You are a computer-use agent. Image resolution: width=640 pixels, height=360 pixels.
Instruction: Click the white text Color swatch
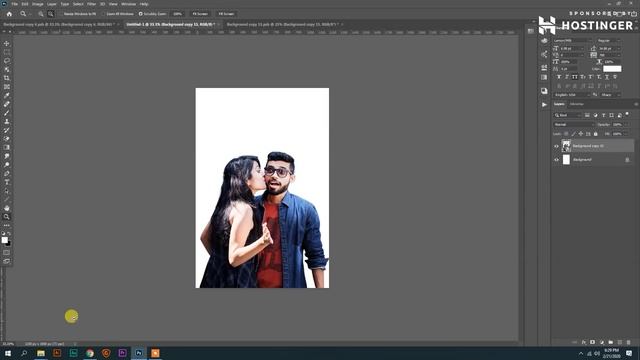pyautogui.click(x=612, y=69)
